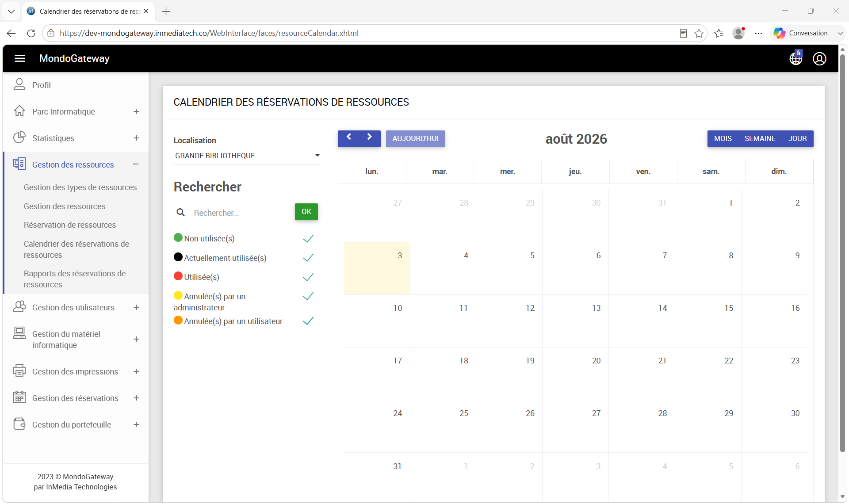This screenshot has width=849, height=504.
Task: Toggle Actuellement utilisée(s) filter checkmark
Action: pos(308,258)
